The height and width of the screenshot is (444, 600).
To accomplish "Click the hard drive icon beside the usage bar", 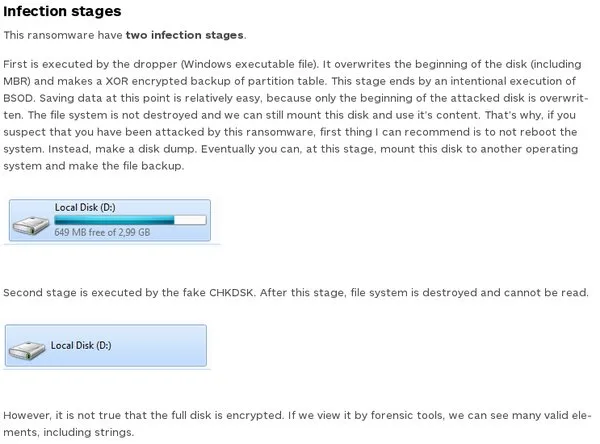I will click(x=31, y=225).
